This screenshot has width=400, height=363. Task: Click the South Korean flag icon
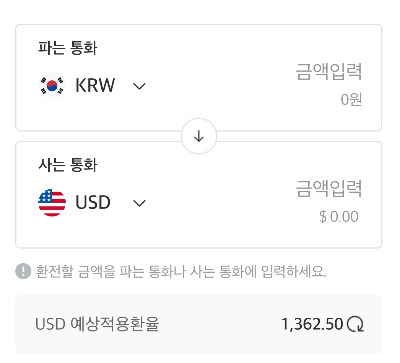[51, 86]
